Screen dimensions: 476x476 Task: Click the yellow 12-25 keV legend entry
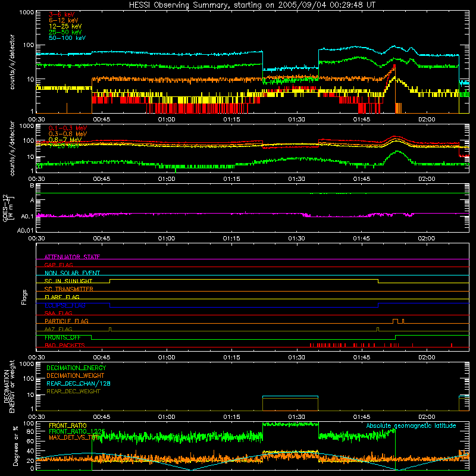(x=65, y=26)
